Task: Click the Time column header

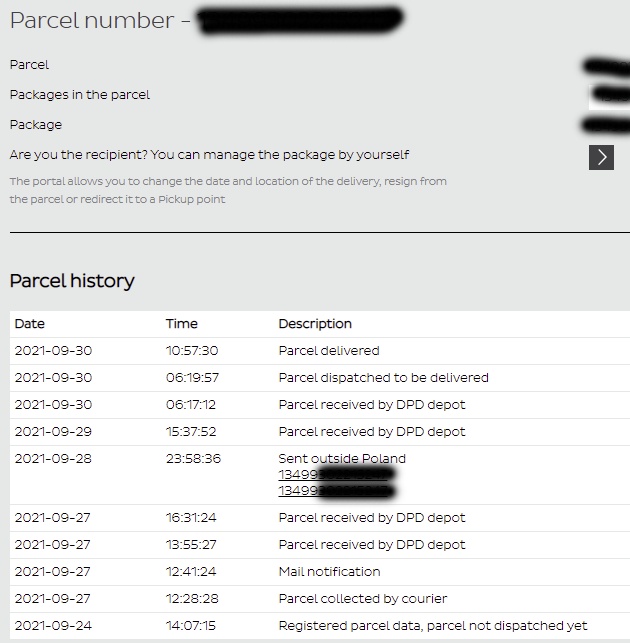Action: click(x=182, y=324)
